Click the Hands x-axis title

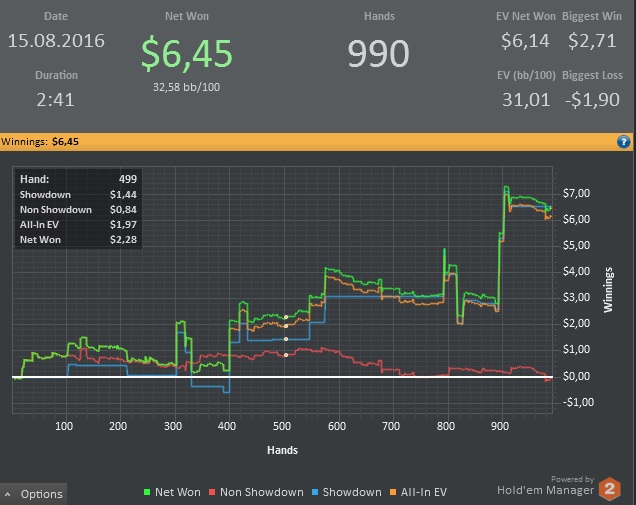(283, 450)
